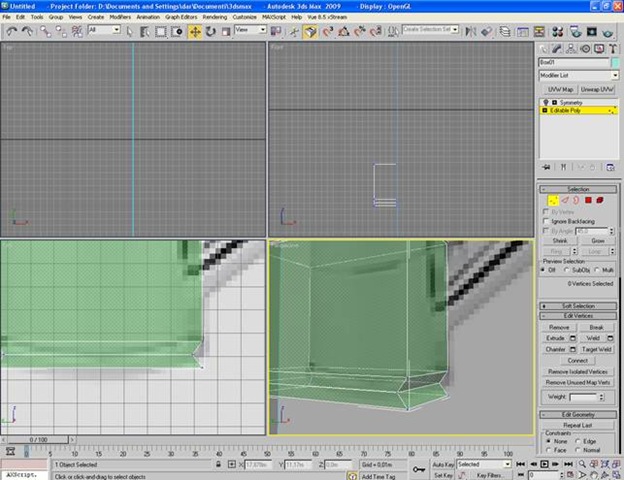Viewport: 624px width, 480px height.
Task: Click the Box01 object color swatch
Action: pyautogui.click(x=615, y=62)
